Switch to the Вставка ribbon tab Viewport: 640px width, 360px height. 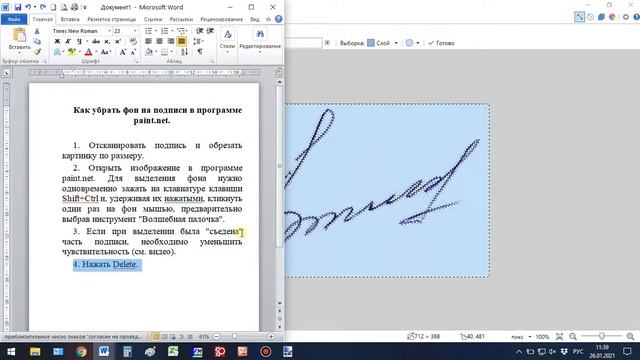70,19
